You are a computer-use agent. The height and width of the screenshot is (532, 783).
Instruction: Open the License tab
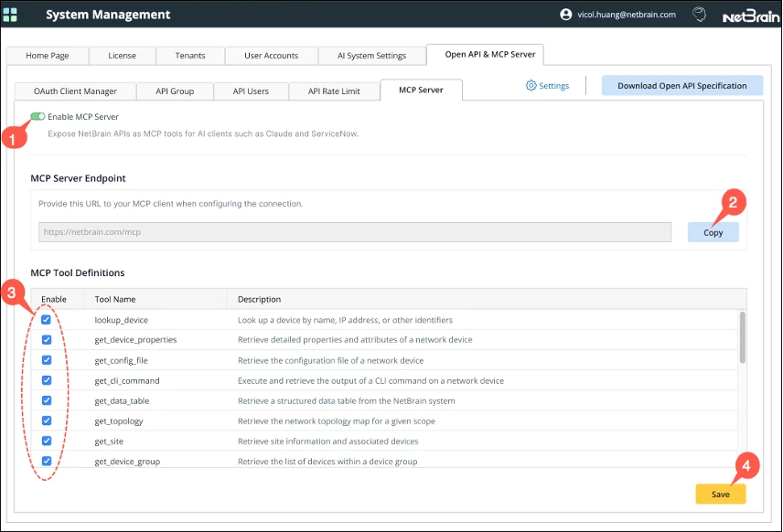click(x=123, y=56)
